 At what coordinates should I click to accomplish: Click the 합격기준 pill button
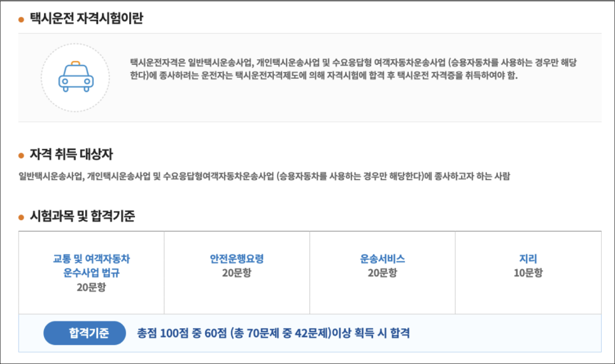(x=85, y=333)
